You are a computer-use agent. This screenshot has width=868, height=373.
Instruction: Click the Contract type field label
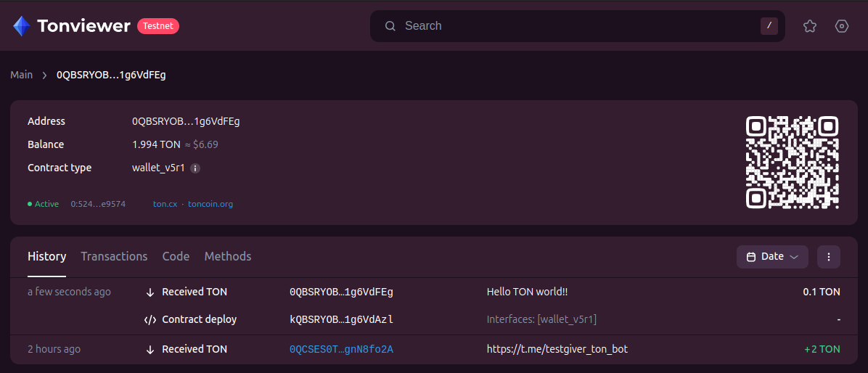point(60,168)
